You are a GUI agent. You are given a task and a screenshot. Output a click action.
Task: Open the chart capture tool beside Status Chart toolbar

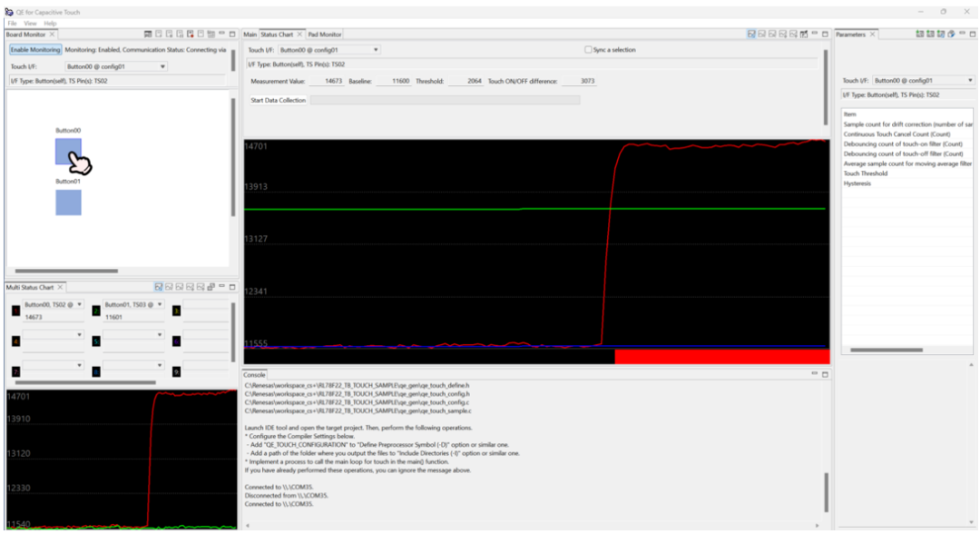804,33
